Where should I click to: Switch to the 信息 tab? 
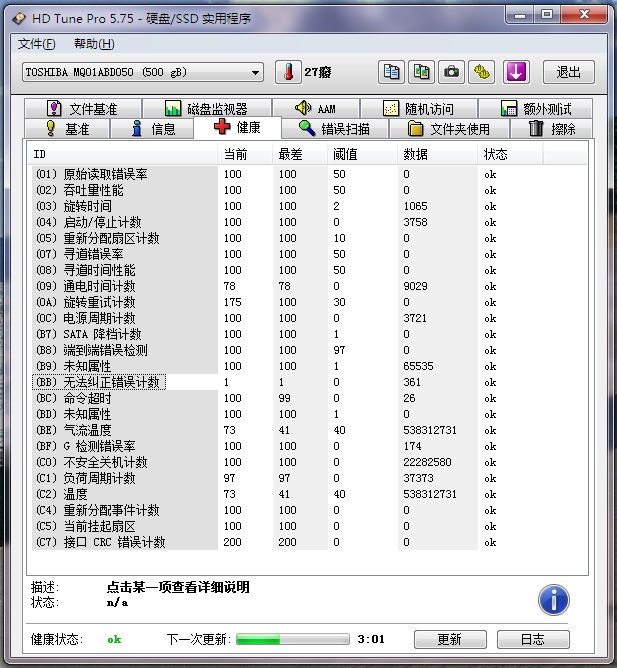[x=153, y=129]
